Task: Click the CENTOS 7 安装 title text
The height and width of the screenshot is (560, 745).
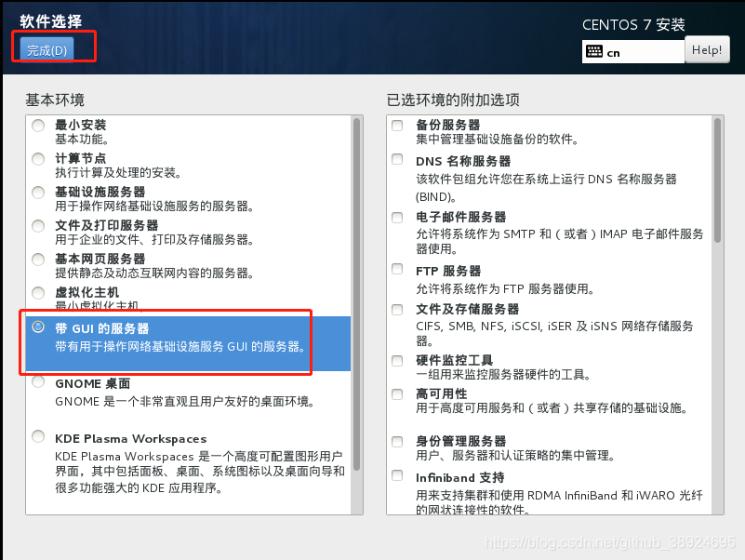Action: click(633, 25)
